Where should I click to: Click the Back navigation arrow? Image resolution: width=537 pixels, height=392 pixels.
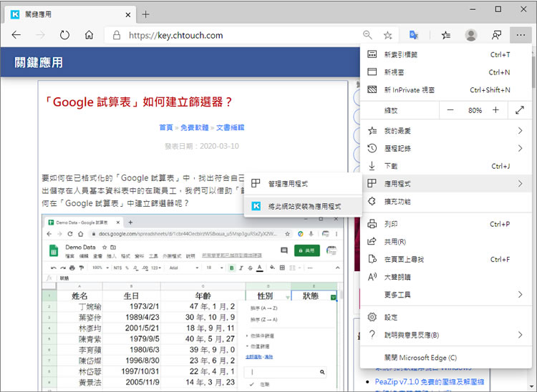(16, 35)
